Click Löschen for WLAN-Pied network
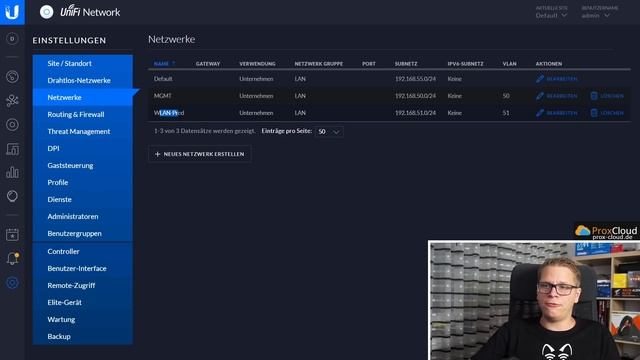640x360 pixels. [607, 113]
